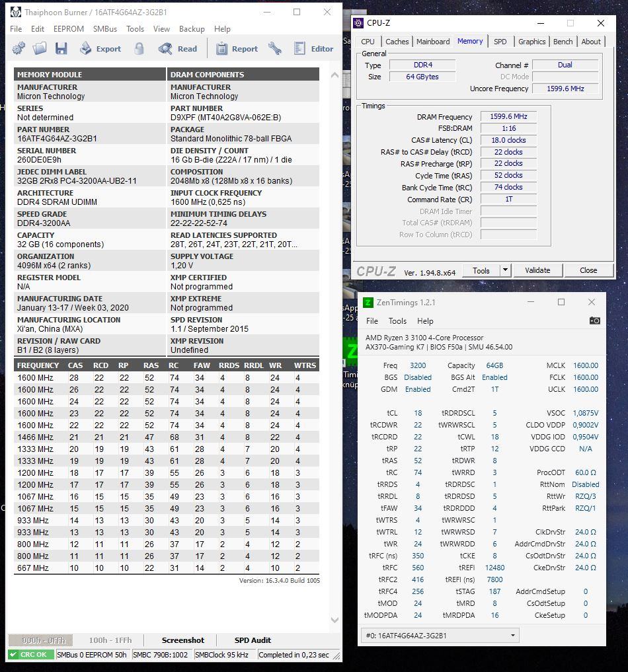This screenshot has width=628, height=672.
Task: Open the File menu in ZenTimings
Action: (x=372, y=321)
